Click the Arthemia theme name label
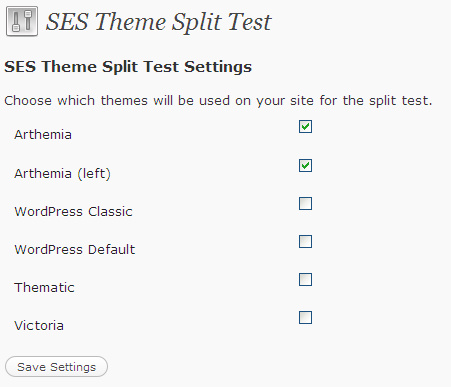This screenshot has height=387, width=451. pyautogui.click(x=43, y=135)
